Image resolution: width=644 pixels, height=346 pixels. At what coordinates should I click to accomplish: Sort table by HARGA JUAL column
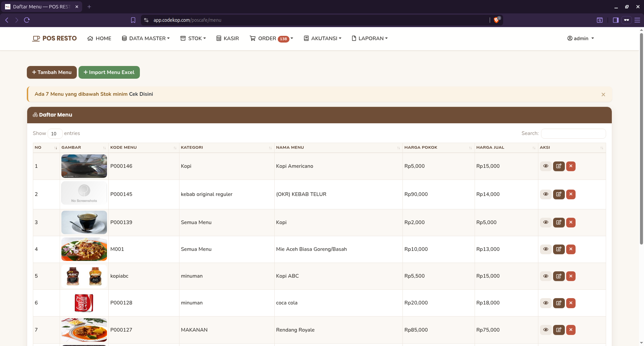point(506,147)
